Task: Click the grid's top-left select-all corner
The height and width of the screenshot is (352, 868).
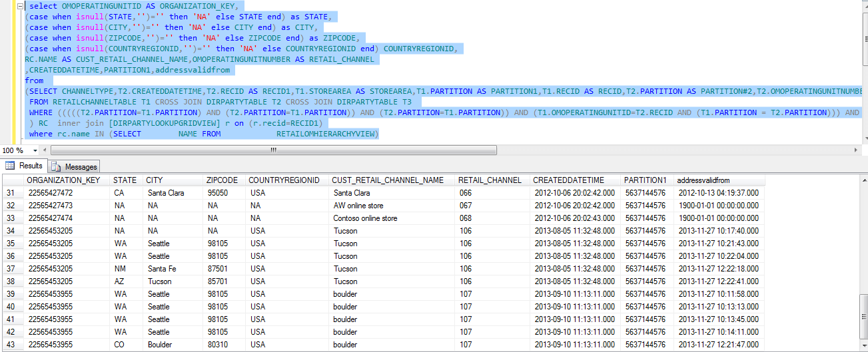Action: [13, 180]
